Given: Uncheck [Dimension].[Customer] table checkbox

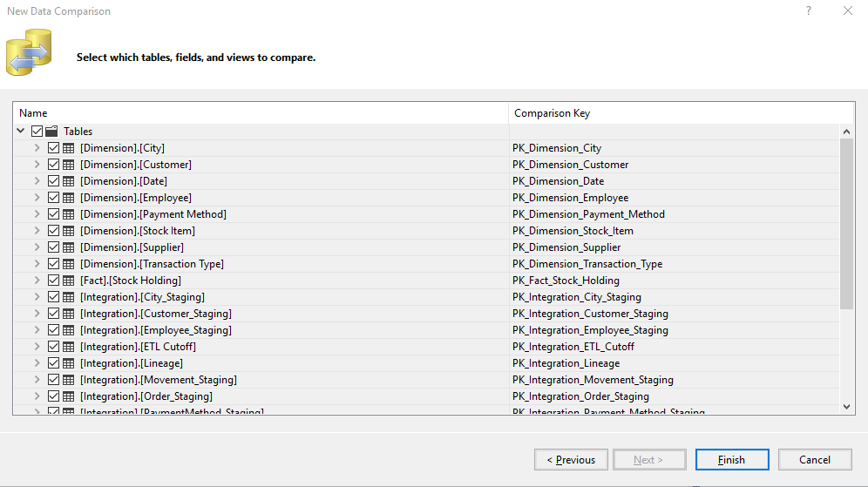Looking at the screenshot, I should (53, 165).
